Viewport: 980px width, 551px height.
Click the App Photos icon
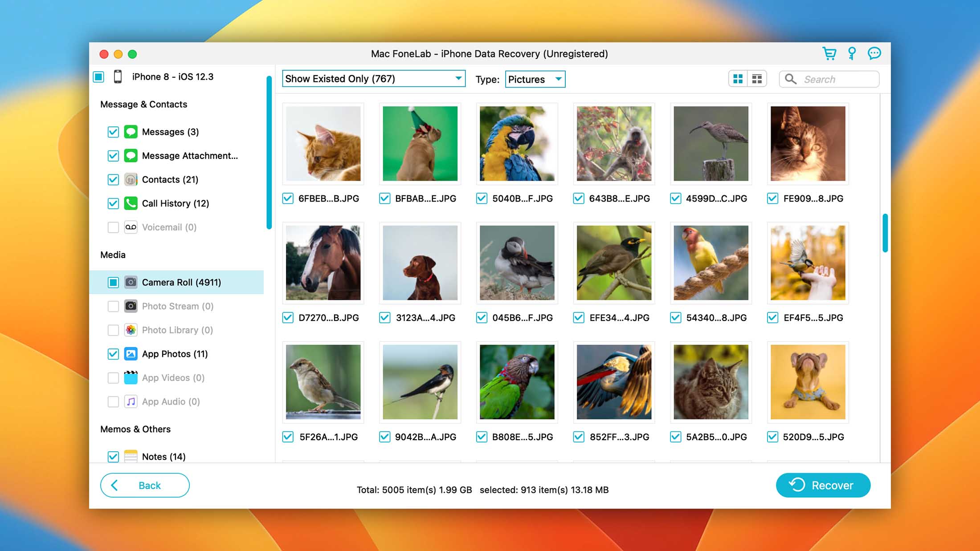[131, 354]
